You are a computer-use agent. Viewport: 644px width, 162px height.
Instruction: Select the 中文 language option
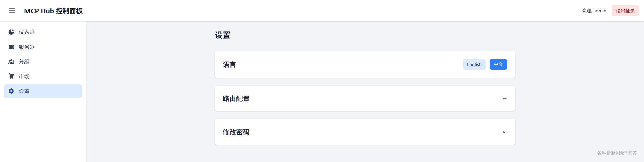pos(498,64)
